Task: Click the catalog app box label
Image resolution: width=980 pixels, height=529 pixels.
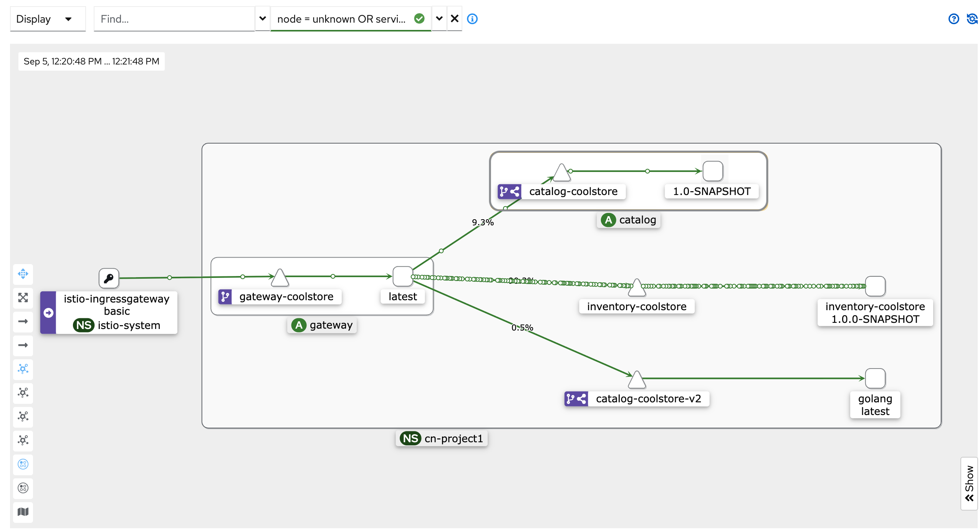Action: [x=629, y=220]
